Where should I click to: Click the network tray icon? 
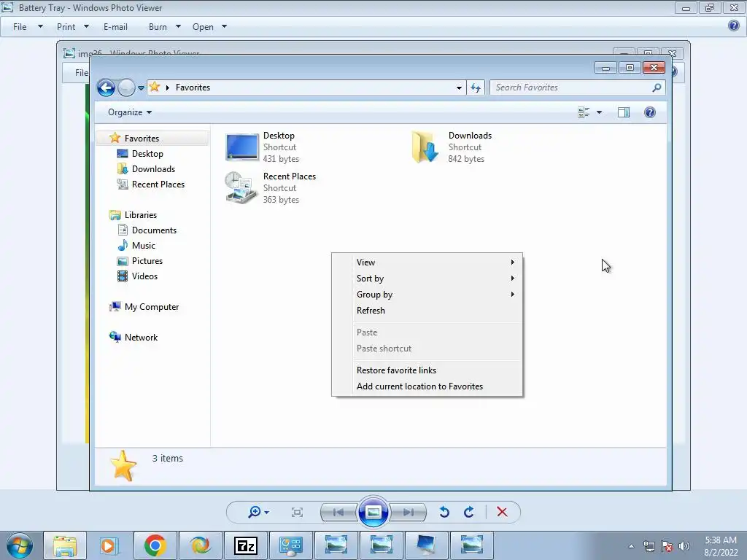point(649,546)
